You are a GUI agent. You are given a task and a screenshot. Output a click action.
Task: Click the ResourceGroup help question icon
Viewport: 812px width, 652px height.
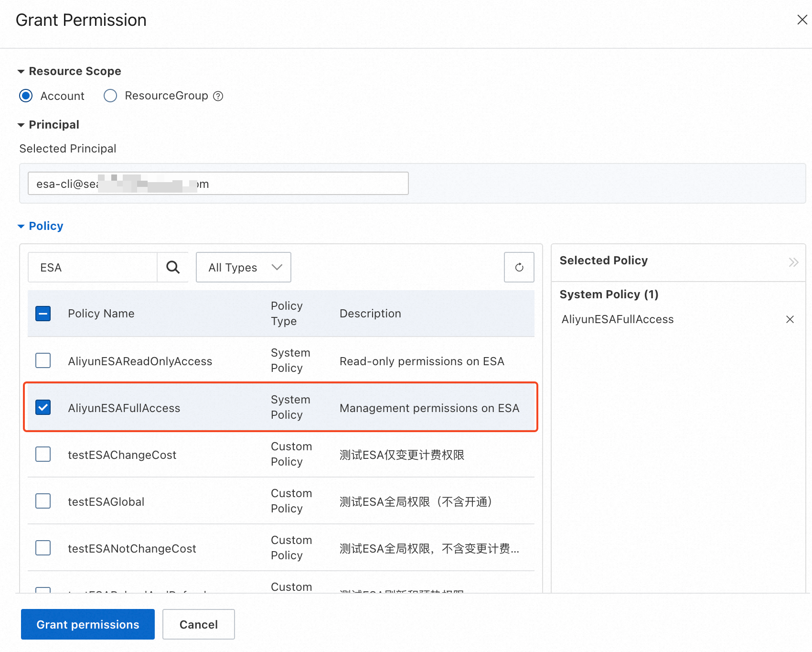[x=218, y=96]
